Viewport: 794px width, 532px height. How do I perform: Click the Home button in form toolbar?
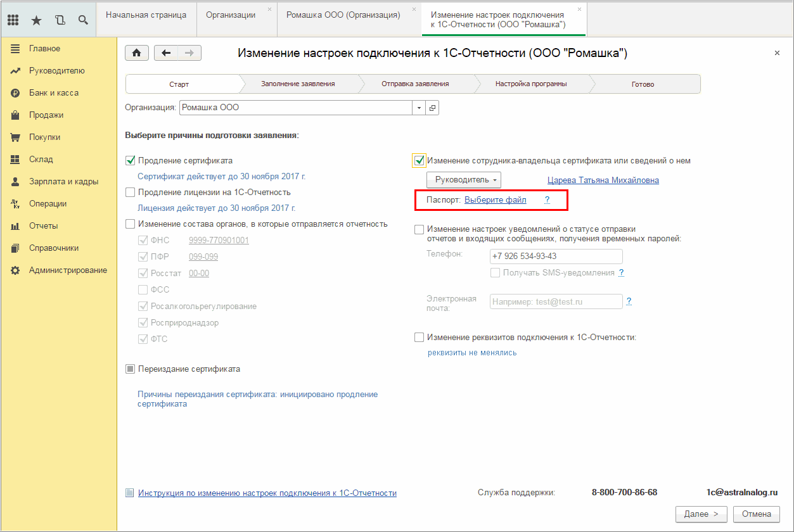coord(136,53)
